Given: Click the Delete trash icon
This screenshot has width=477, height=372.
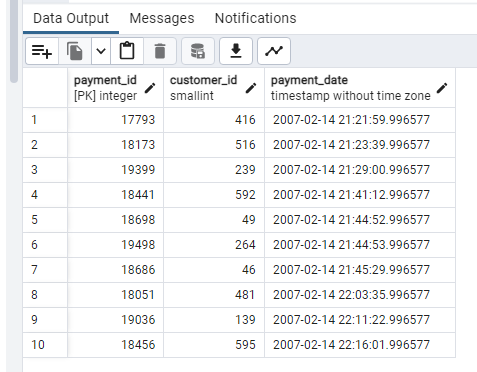Looking at the screenshot, I should pyautogui.click(x=160, y=51).
